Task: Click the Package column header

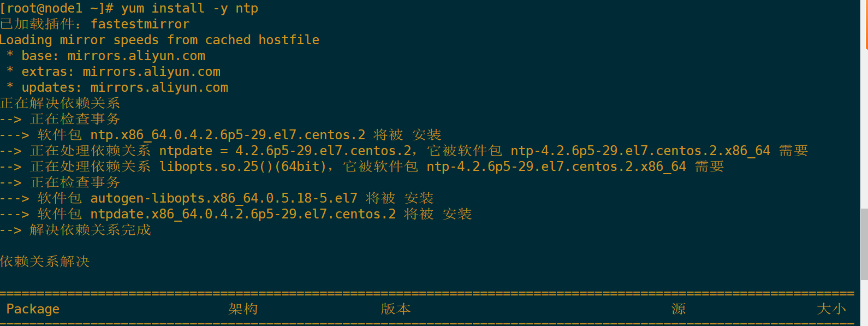Action: 33,309
